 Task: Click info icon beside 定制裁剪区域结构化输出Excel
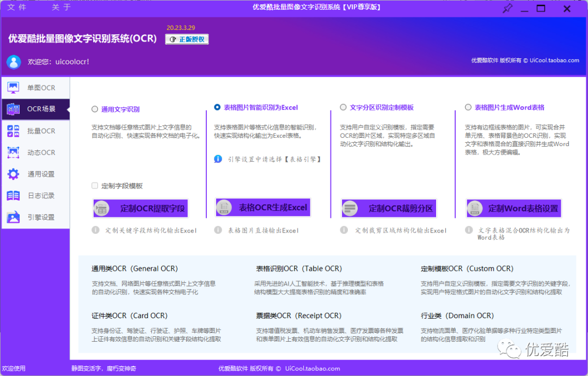pos(344,229)
